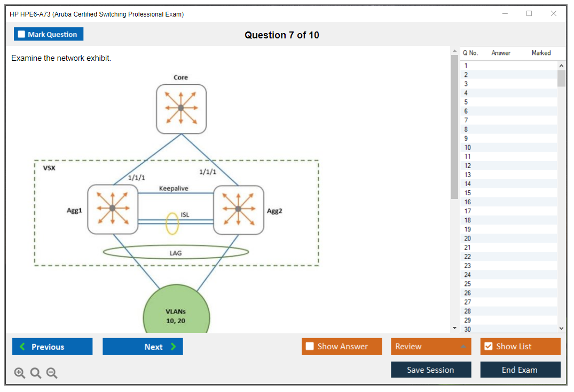Click the End Exam button

[520, 370]
